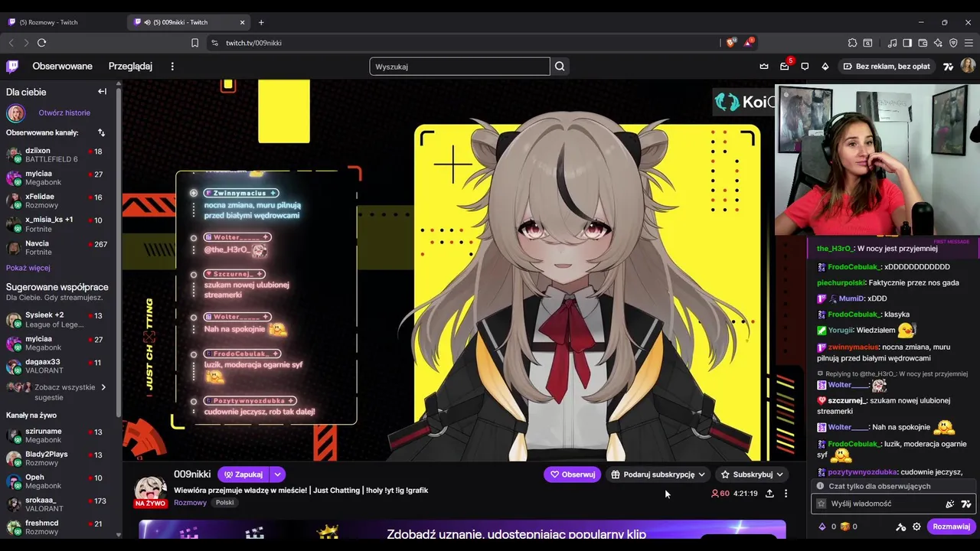Open browser extensions puzzle icon
Image resolution: width=980 pixels, height=551 pixels.
852,43
